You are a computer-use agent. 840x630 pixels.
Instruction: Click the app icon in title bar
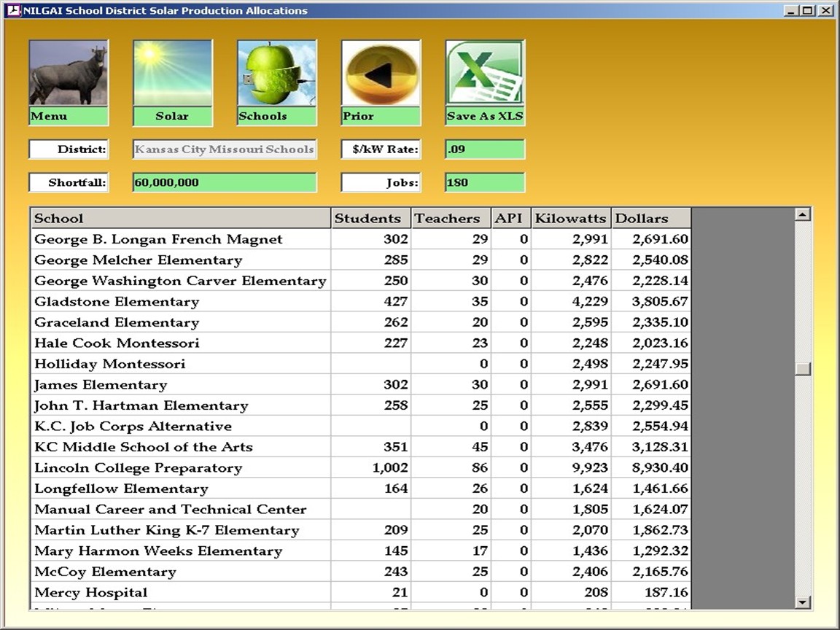12,10
